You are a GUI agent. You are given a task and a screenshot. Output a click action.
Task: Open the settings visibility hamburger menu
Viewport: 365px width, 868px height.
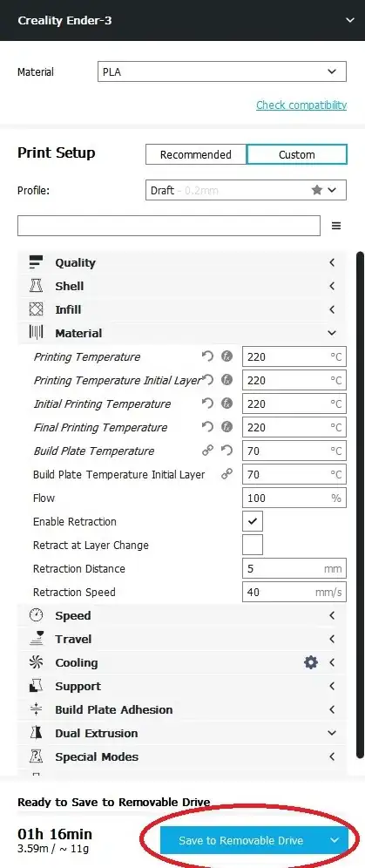tap(336, 226)
